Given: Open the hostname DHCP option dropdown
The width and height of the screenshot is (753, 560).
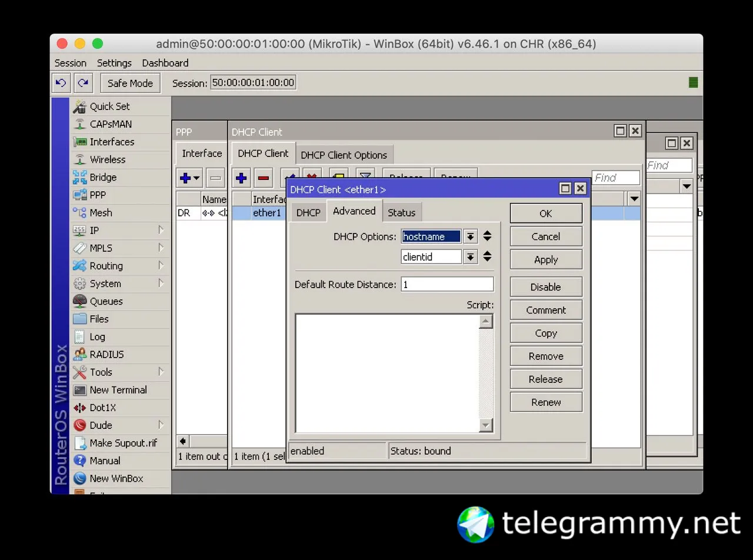Looking at the screenshot, I should pyautogui.click(x=470, y=236).
